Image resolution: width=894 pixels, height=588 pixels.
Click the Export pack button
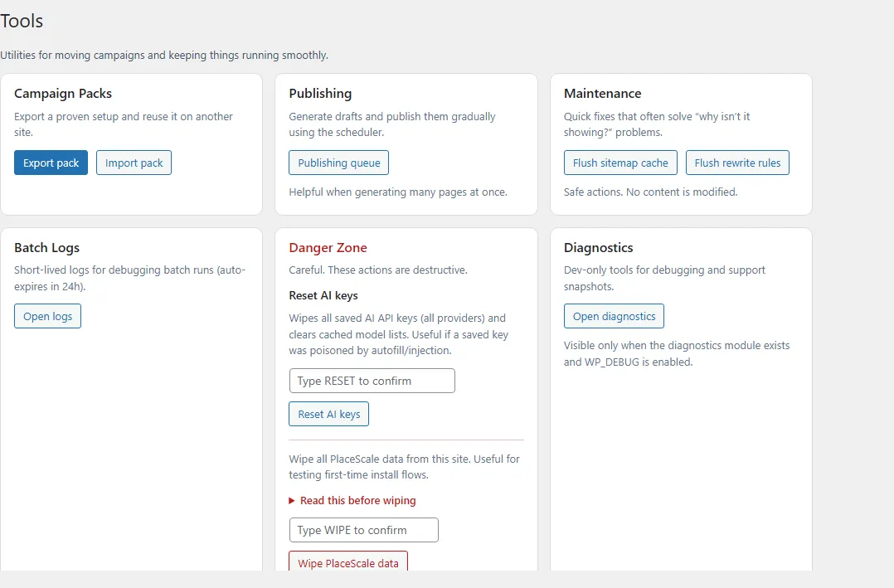pos(51,163)
